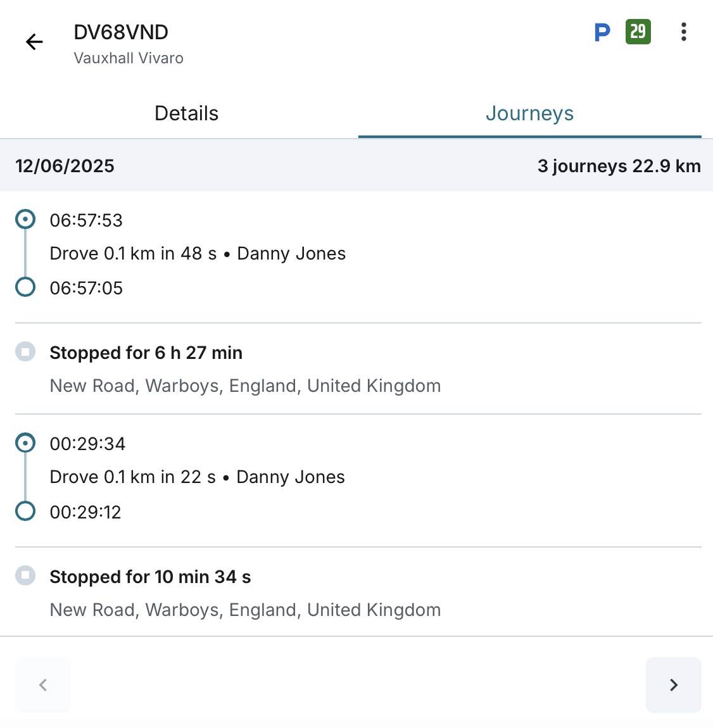Go to next page with right chevron
The height and width of the screenshot is (728, 713).
673,685
